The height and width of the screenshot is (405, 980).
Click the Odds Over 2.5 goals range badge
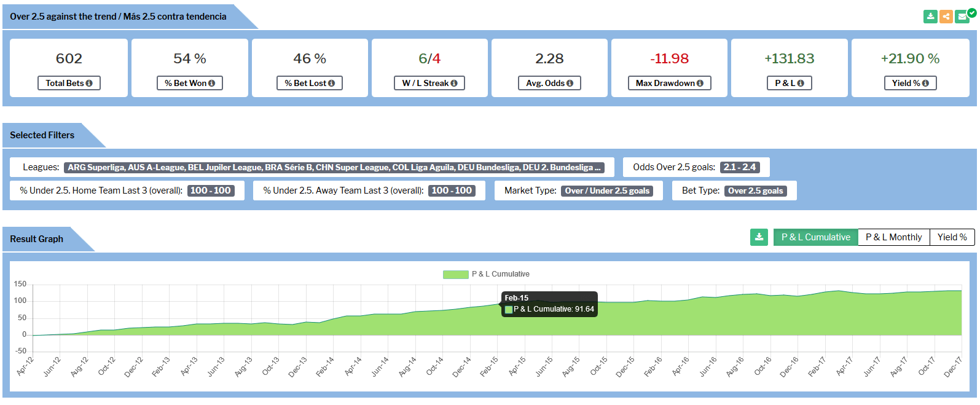(x=740, y=167)
